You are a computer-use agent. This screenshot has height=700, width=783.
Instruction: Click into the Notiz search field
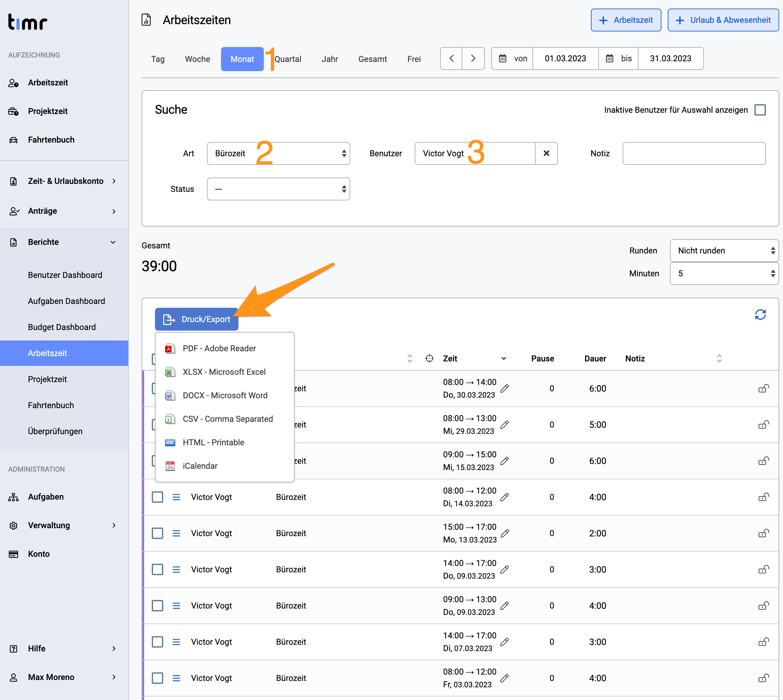tap(694, 153)
